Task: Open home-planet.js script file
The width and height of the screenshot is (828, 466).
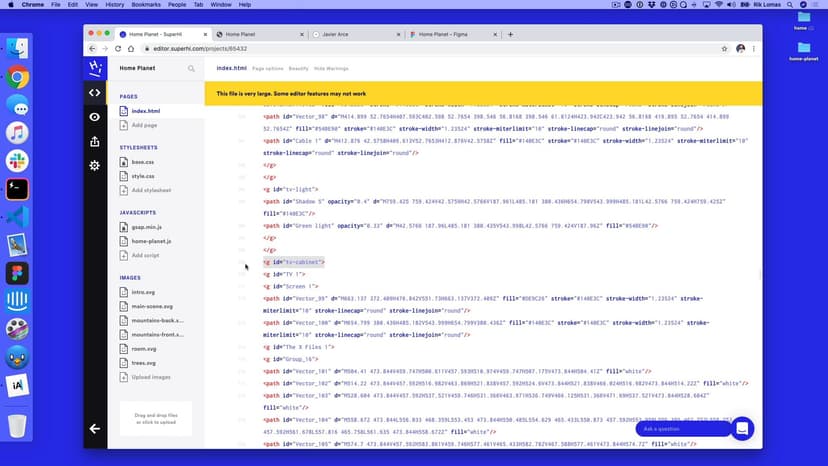Action: tap(151, 240)
